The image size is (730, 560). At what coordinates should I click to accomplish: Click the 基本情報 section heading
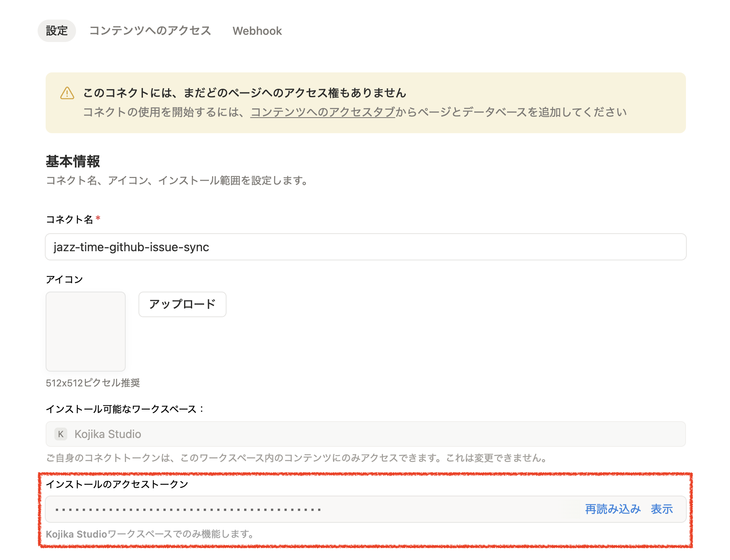(x=73, y=162)
